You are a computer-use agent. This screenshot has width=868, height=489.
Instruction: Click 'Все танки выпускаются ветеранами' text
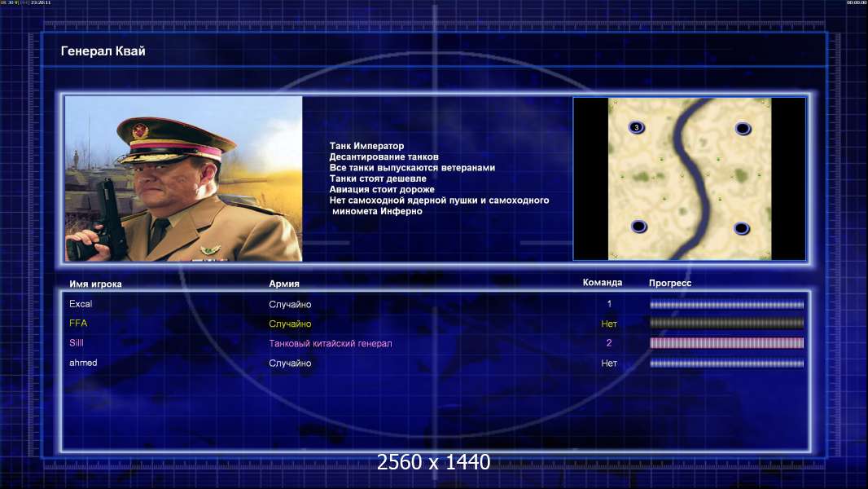(412, 167)
